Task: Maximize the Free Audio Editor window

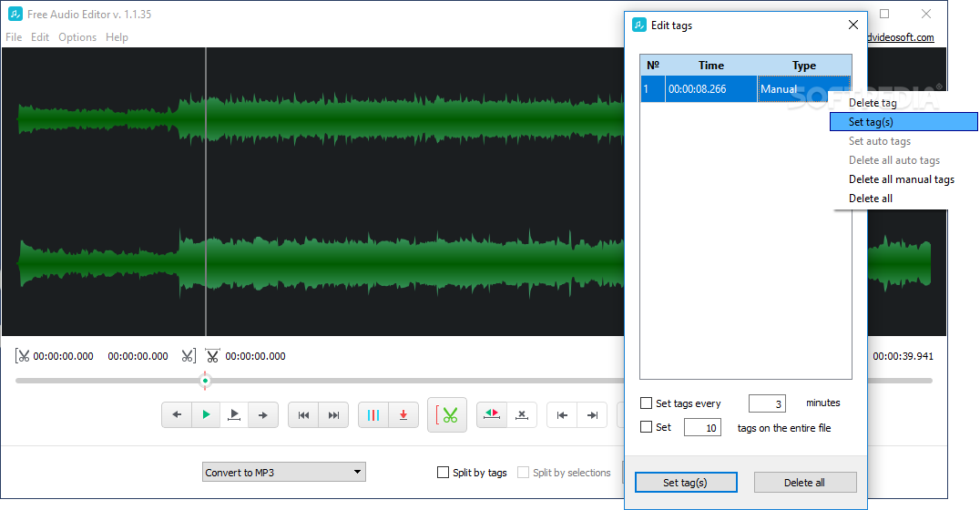Action: (x=884, y=14)
